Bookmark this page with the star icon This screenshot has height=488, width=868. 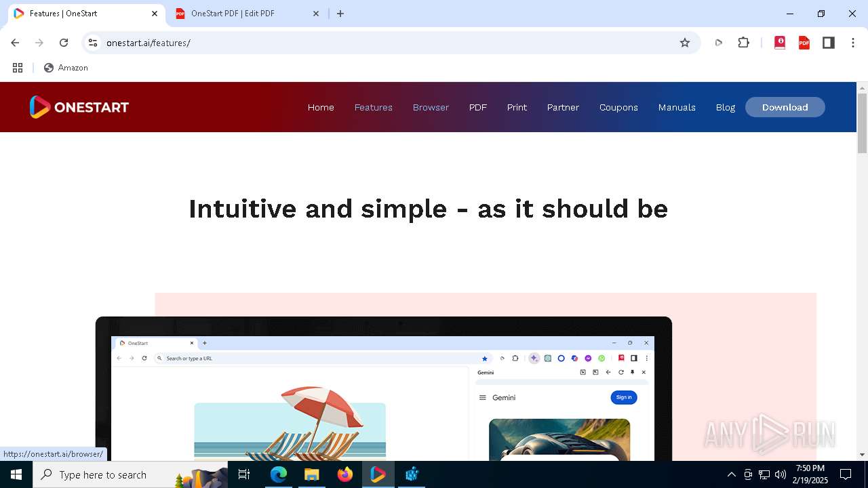point(685,43)
